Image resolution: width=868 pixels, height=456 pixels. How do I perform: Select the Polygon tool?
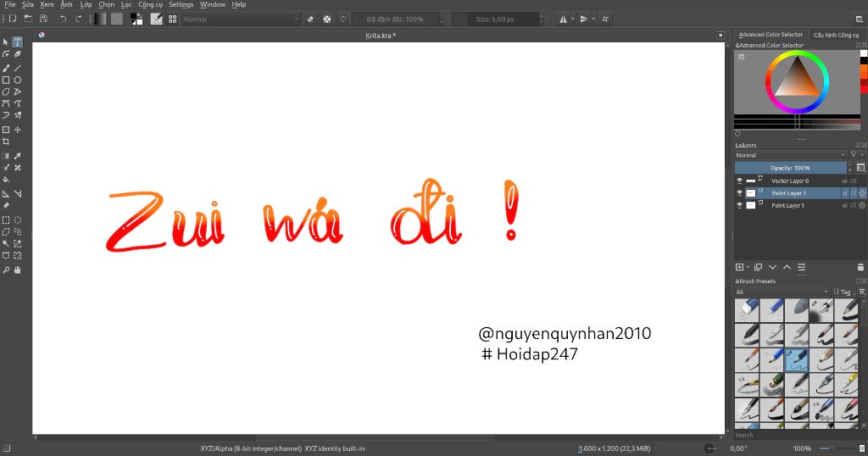[6, 92]
